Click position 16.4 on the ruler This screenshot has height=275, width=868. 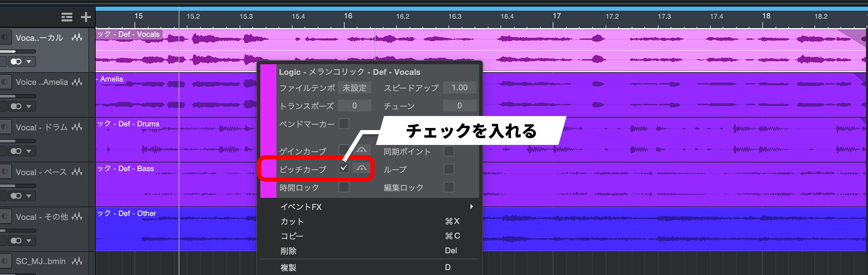pyautogui.click(x=507, y=17)
